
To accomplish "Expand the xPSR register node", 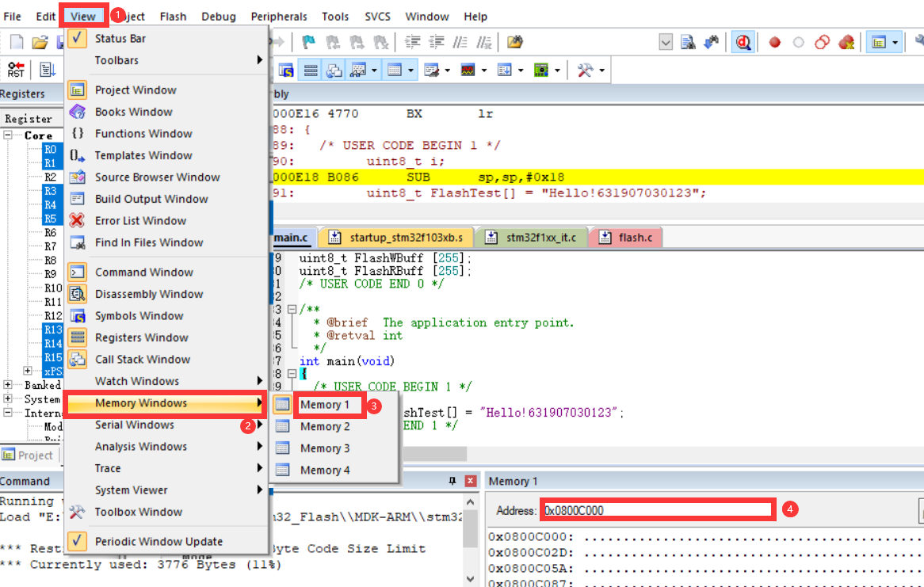I will coord(28,371).
